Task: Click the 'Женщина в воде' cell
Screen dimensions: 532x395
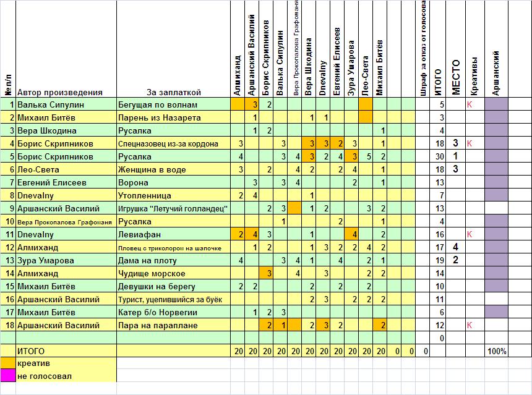Action: coord(173,169)
